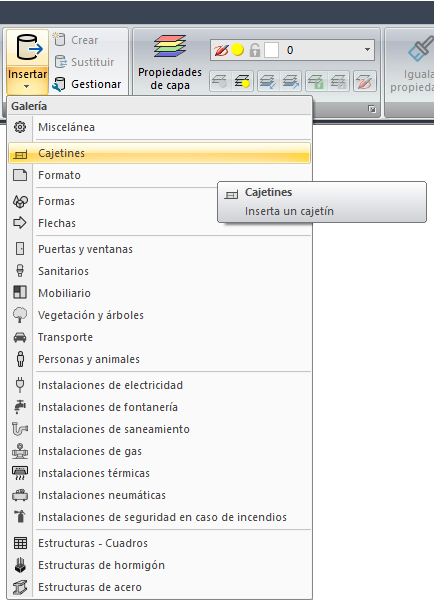
Task: Toggle the non-editable pen icon in the layer selector
Action: (x=221, y=50)
